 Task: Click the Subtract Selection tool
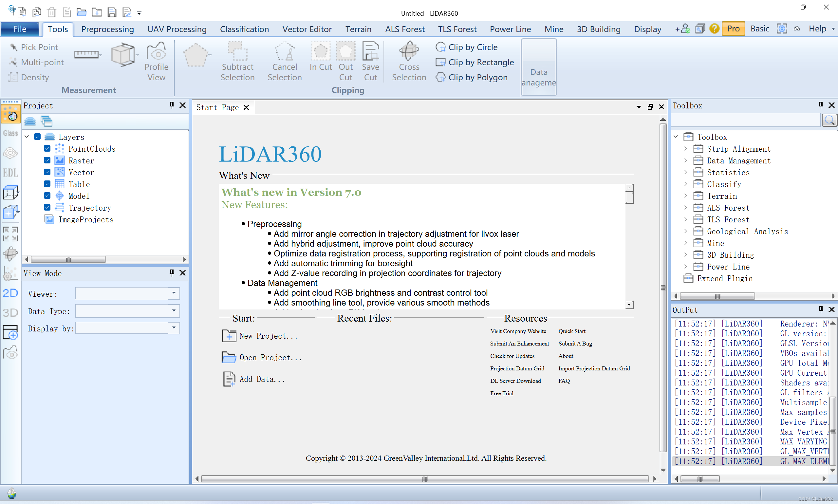[x=237, y=62]
